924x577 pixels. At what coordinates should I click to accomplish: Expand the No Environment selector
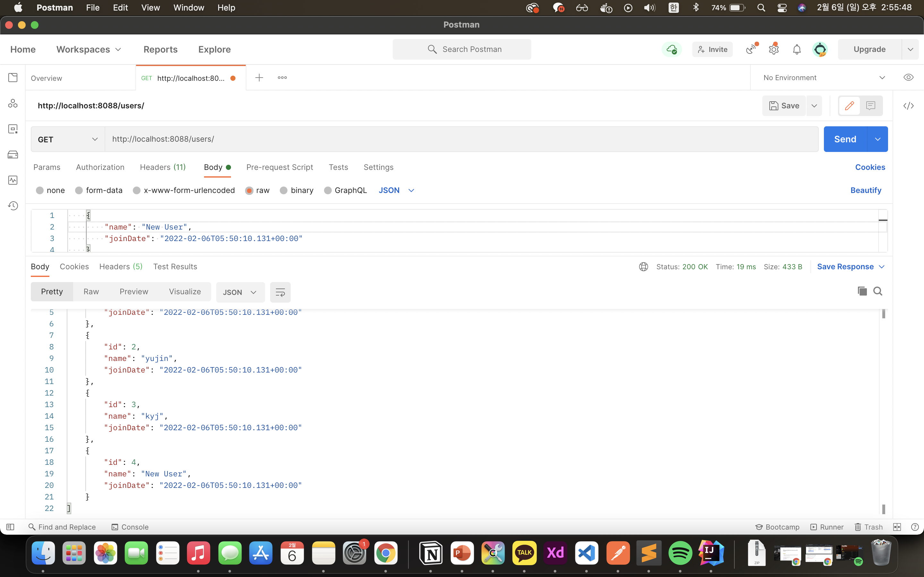(824, 78)
